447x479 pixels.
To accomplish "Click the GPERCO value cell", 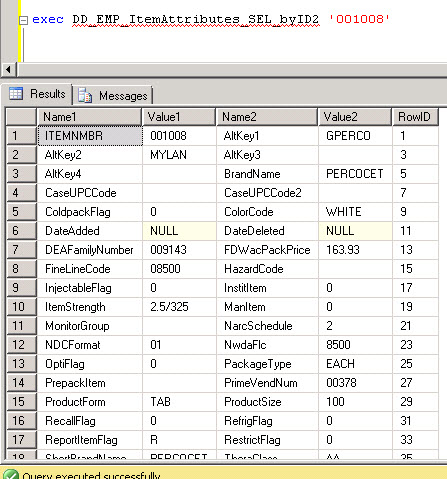I will 355,136.
